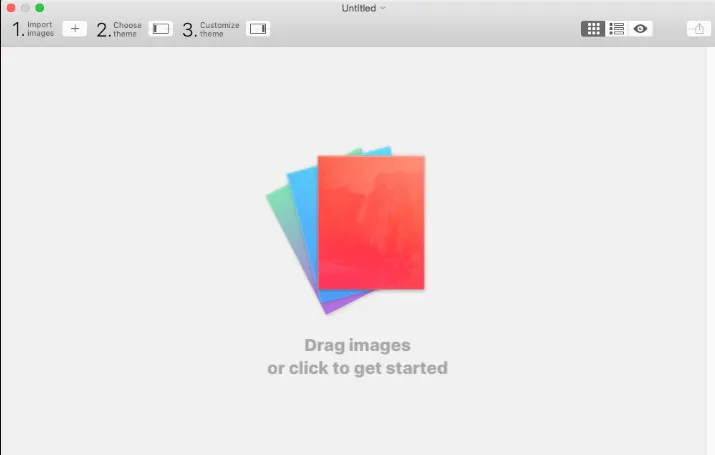Switch to the list view
Screen dimensions: 715x455
(617, 29)
